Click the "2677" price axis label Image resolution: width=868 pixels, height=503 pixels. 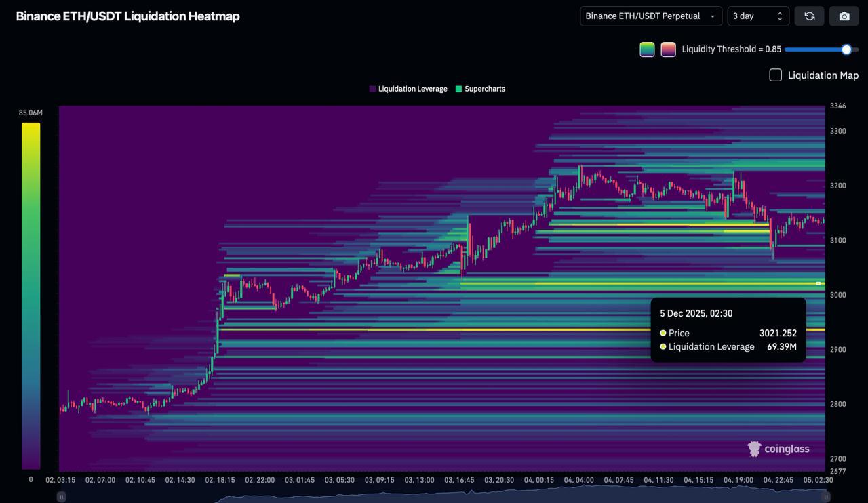pyautogui.click(x=838, y=471)
